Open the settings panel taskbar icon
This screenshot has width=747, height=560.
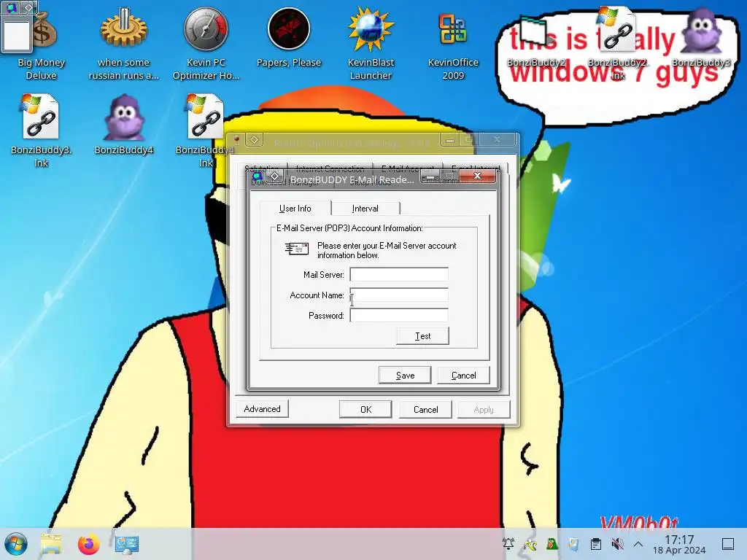[127, 544]
